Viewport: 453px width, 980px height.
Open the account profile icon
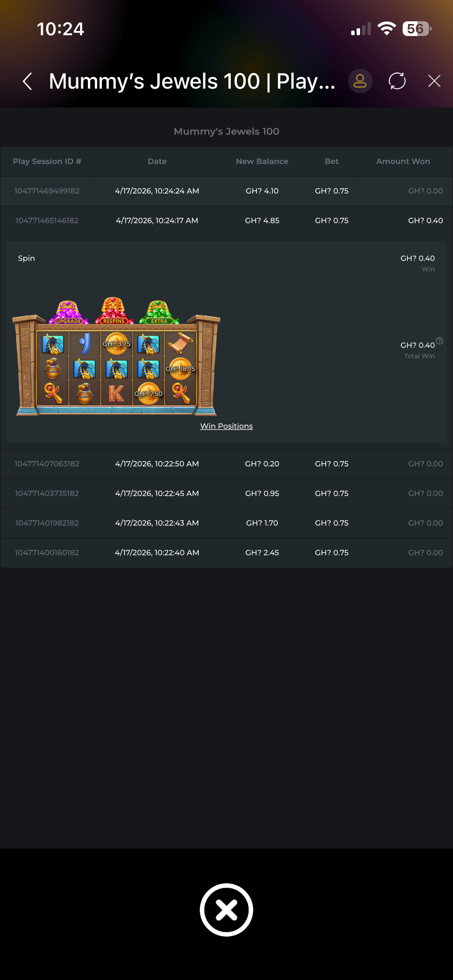360,81
